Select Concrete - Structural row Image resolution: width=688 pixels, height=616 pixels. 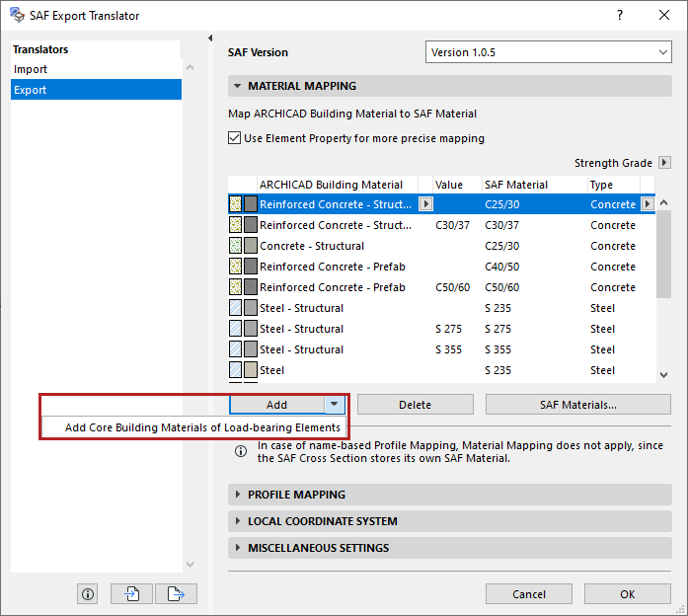click(441, 245)
